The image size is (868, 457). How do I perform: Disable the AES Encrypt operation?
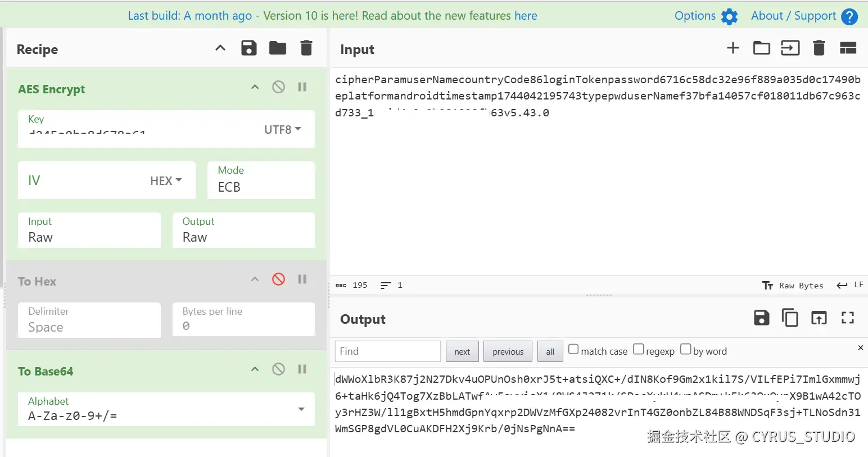point(278,87)
